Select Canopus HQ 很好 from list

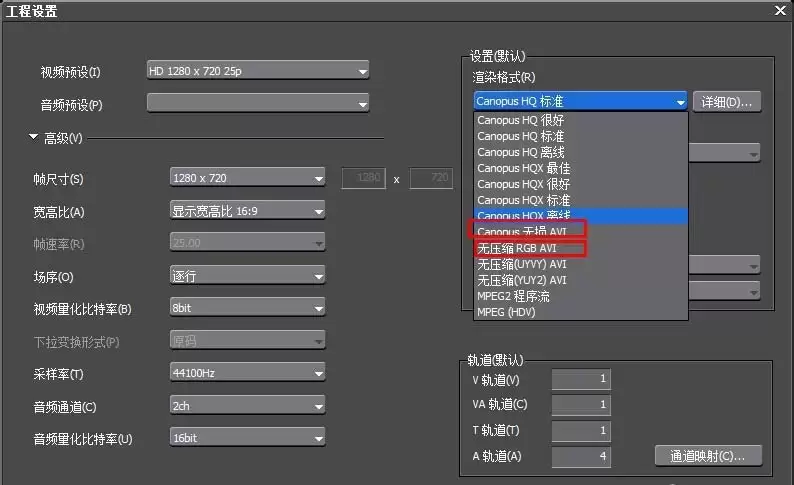pos(581,120)
